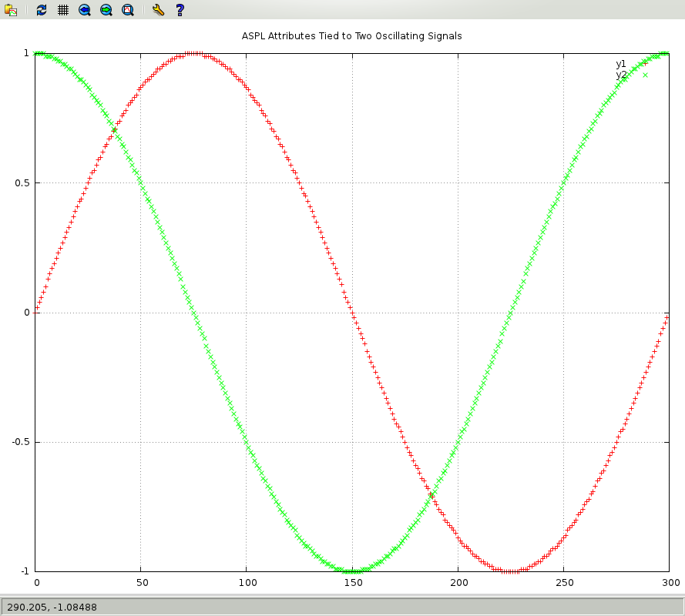Click the y-axis tick label -0.5
This screenshot has width=685, height=616.
click(19, 443)
